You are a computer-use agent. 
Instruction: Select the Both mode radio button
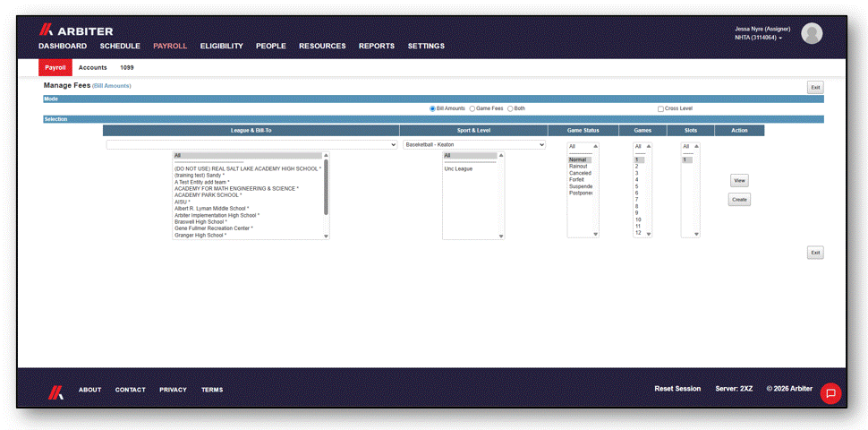510,108
